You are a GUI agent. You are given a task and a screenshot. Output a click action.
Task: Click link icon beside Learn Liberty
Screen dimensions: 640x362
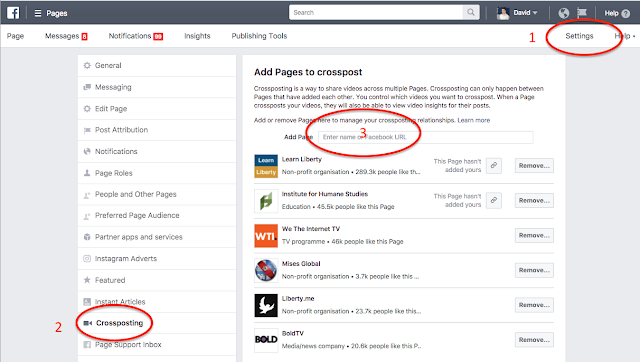tap(494, 165)
